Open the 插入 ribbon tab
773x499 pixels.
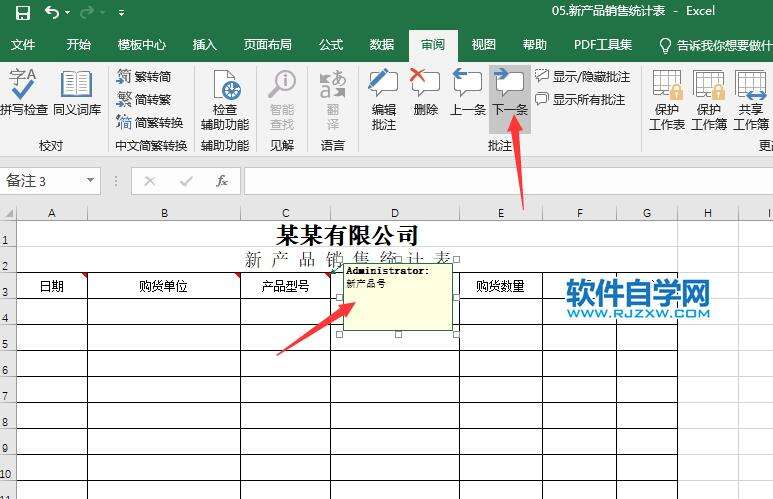(x=205, y=45)
